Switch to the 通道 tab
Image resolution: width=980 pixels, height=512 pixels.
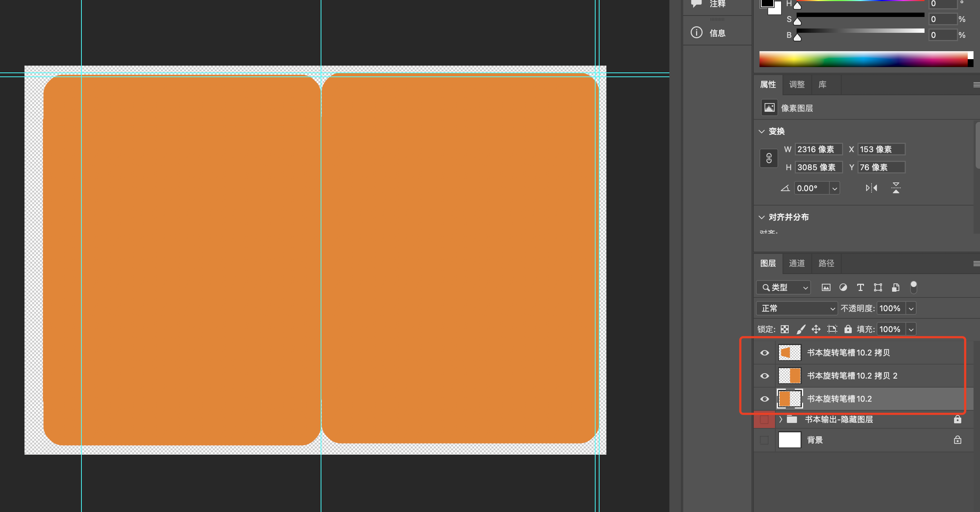[797, 264]
